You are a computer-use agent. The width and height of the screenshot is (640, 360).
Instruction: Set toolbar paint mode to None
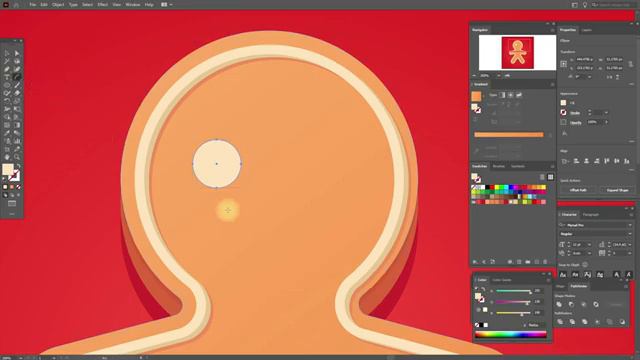[18, 187]
